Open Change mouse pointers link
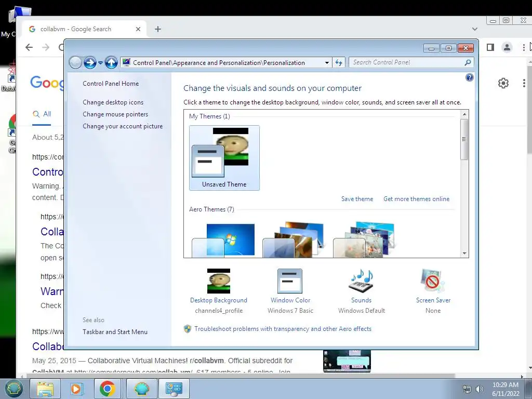The width and height of the screenshot is (532, 399). click(115, 114)
